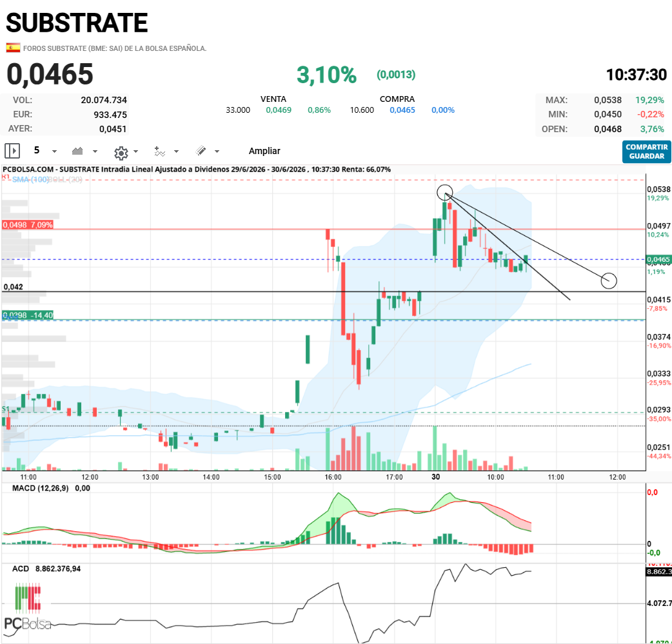Click the COMPARTIR GUARDAR button
Viewport: 672px width, 644px height.
[x=646, y=151]
